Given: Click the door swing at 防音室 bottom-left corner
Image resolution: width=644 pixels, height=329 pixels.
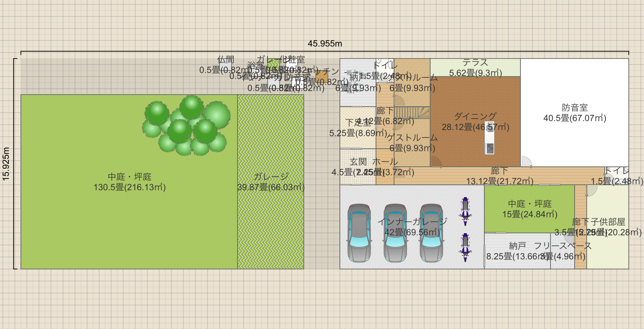Looking at the screenshot, I should [526, 161].
